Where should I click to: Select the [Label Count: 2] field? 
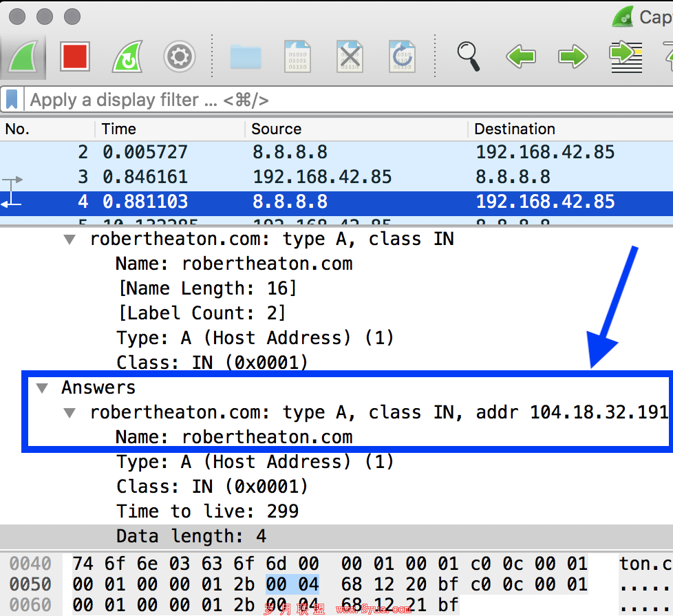pyautogui.click(x=202, y=313)
